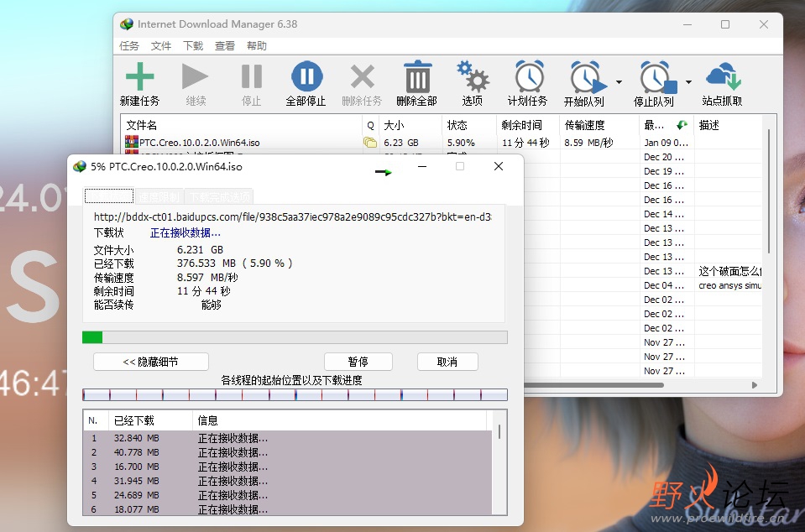The width and height of the screenshot is (805, 532).
Task: Click the thread segments progress bar
Action: pos(295,394)
